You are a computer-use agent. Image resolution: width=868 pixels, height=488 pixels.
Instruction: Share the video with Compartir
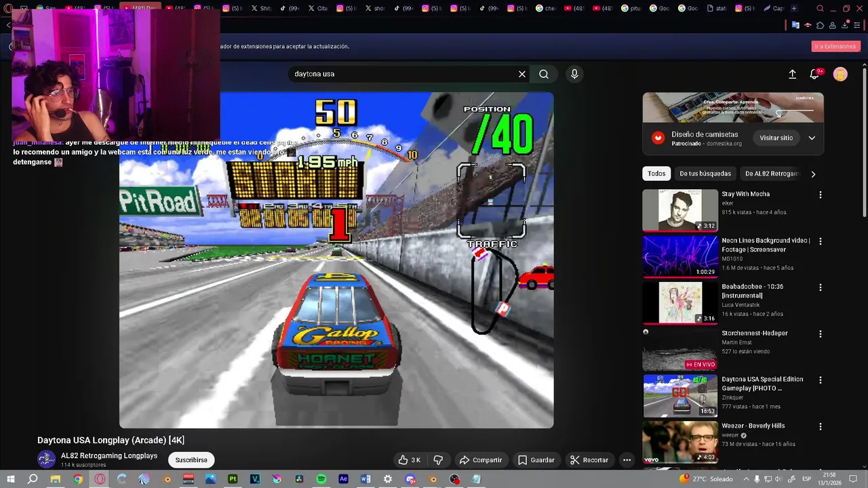point(481,460)
